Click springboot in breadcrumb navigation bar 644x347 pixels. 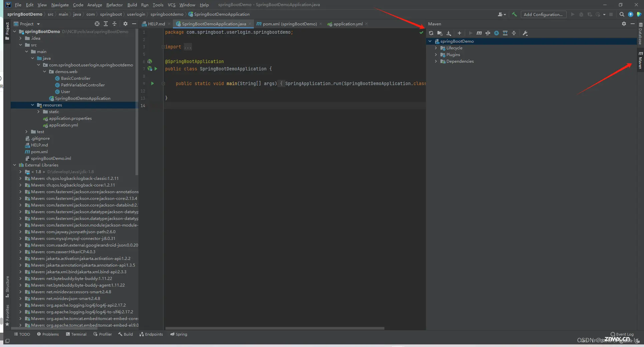(x=111, y=14)
